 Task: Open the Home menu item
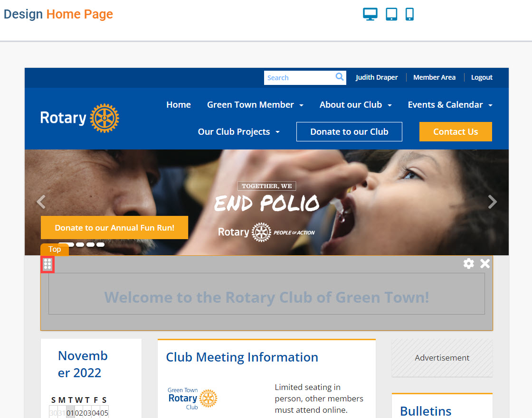(x=179, y=105)
